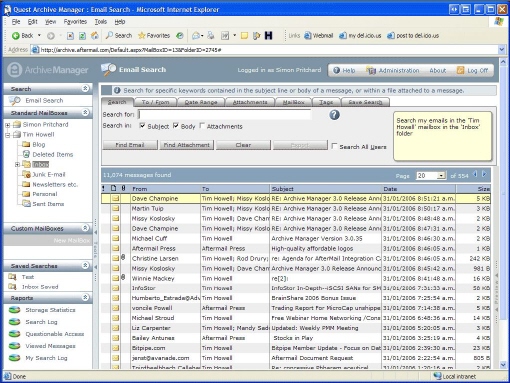Enable the Attachments search checkbox
The width and height of the screenshot is (510, 383).
click(x=202, y=126)
